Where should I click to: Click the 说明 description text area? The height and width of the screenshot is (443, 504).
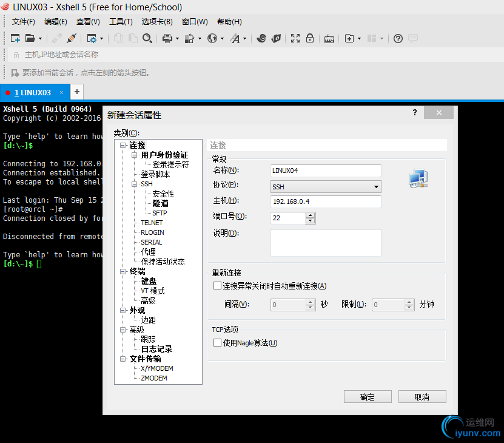coord(326,243)
